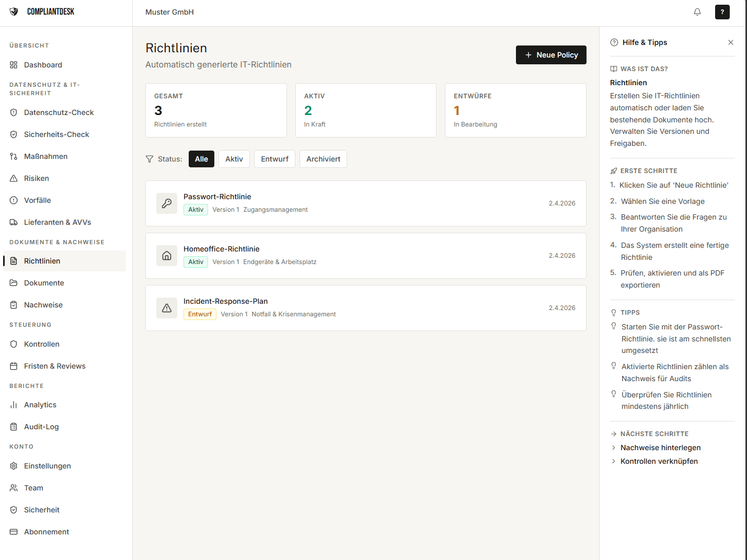Select the Alle status filter

[201, 159]
